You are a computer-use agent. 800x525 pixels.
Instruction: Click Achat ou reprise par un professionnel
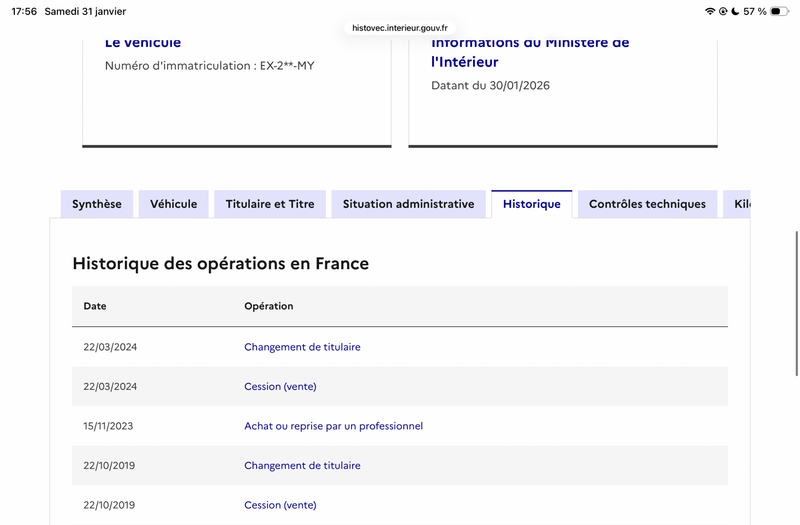[333, 426]
